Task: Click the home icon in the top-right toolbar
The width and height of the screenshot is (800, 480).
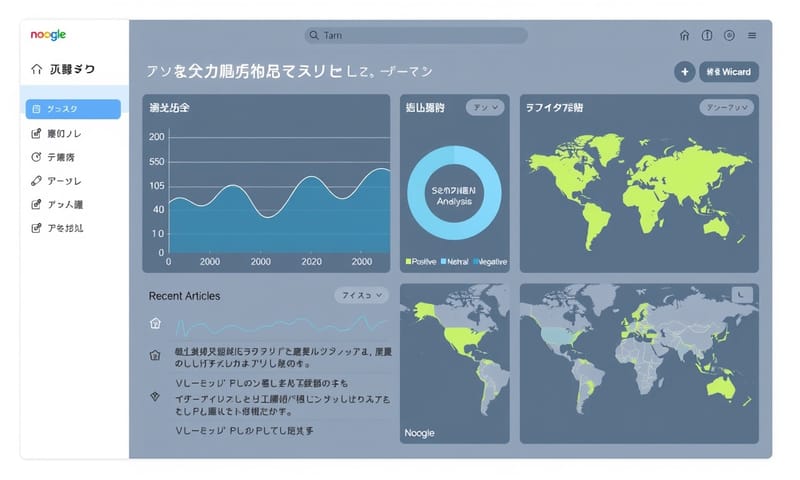Action: tap(684, 35)
